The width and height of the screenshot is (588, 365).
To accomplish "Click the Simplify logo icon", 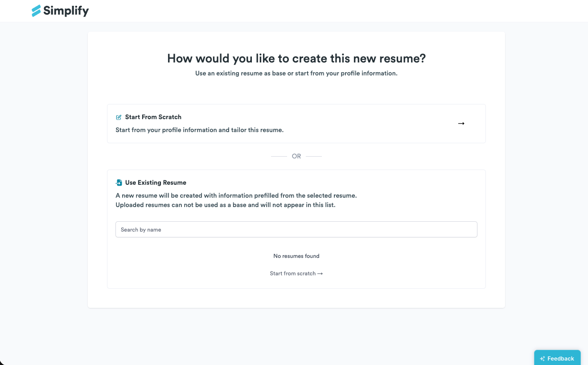I will tap(36, 11).
